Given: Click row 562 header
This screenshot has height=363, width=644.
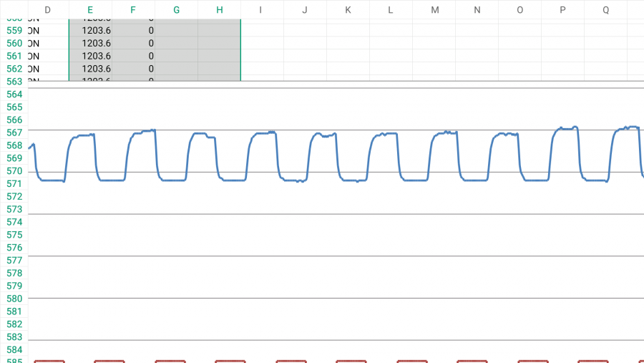Looking at the screenshot, I should point(14,69).
